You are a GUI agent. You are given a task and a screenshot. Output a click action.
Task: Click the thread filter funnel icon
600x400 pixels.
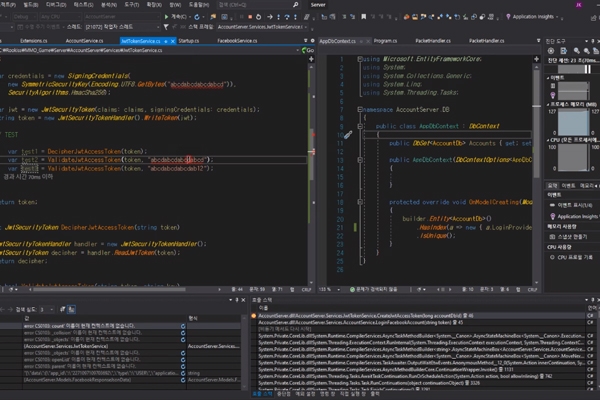(166, 27)
